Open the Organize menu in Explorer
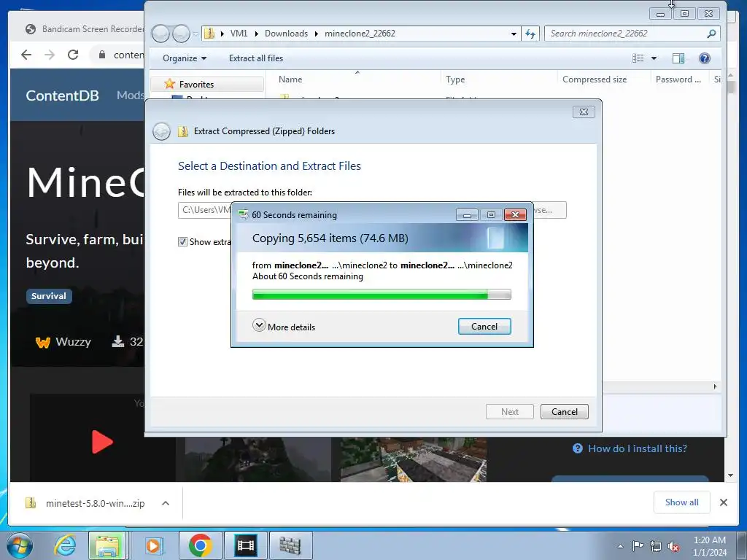This screenshot has height=560, width=747. point(185,58)
